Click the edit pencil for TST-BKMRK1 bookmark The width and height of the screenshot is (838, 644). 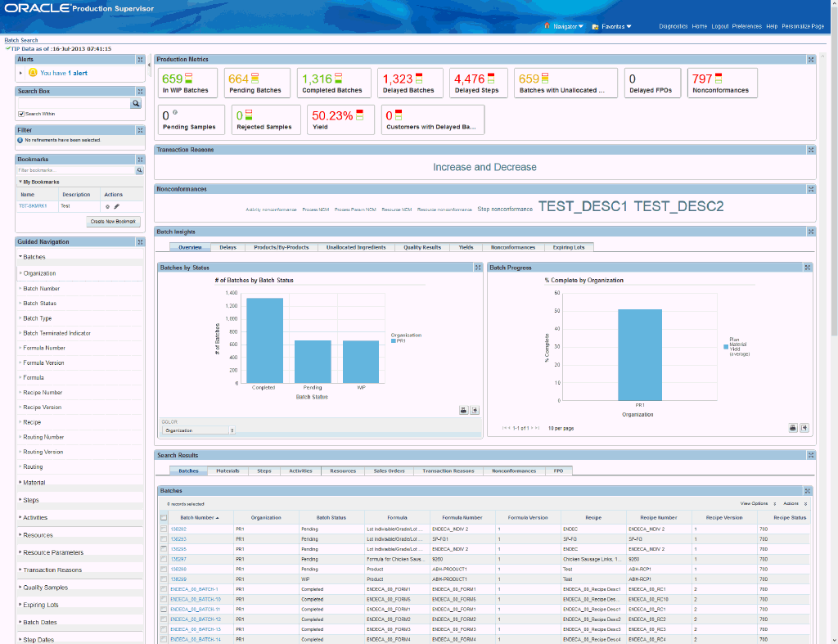coord(116,206)
